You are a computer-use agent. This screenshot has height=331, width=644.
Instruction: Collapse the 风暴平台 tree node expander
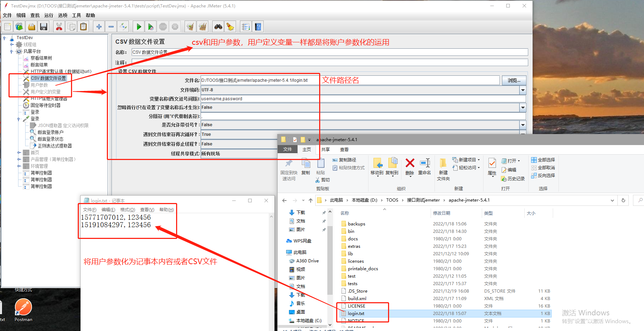12,51
